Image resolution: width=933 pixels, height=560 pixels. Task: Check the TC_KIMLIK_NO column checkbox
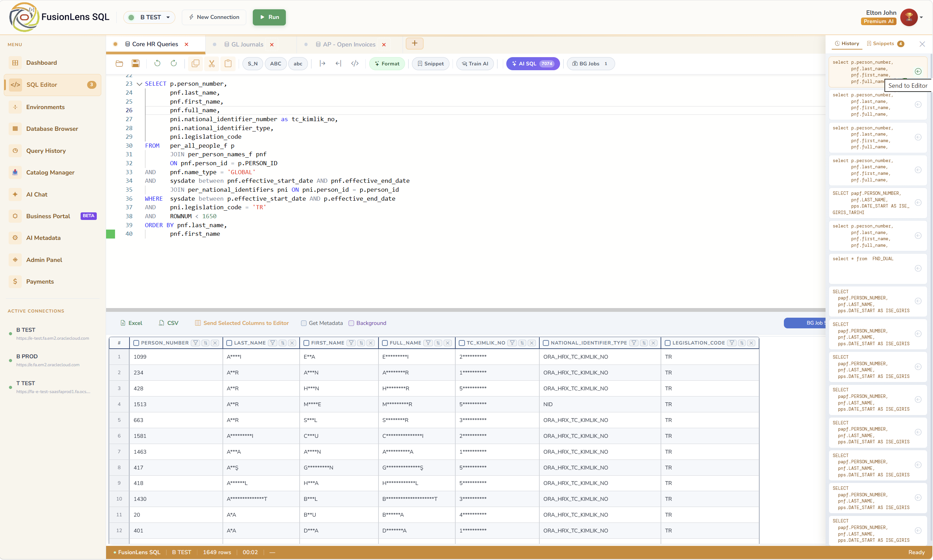click(462, 343)
